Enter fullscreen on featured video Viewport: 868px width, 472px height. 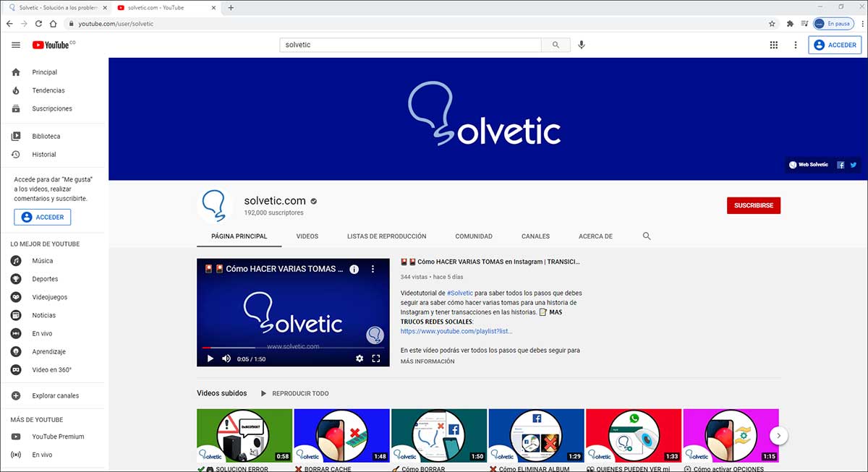pos(376,358)
